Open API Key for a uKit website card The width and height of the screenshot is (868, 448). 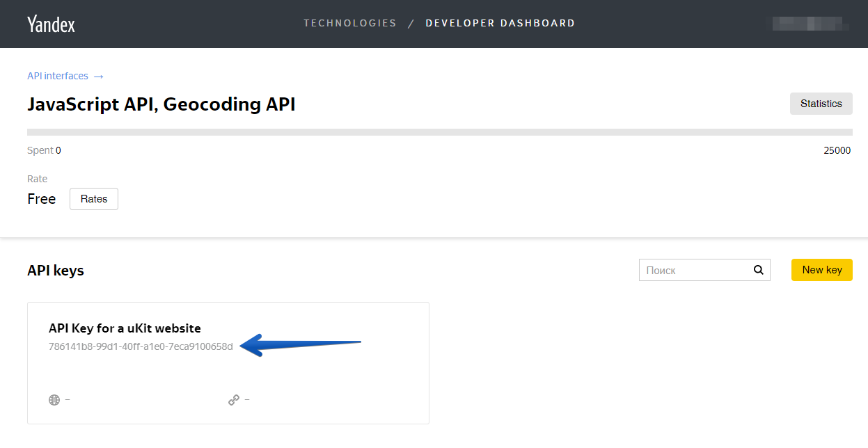[228, 363]
